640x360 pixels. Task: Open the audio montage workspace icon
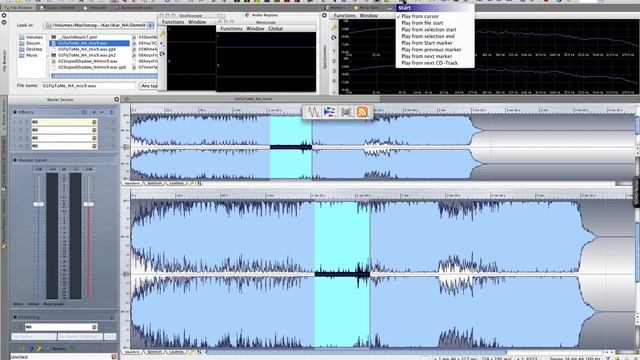click(329, 112)
